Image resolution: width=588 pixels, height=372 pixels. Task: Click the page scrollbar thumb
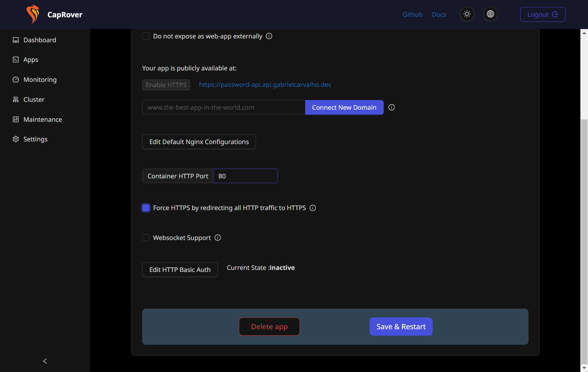(584, 241)
